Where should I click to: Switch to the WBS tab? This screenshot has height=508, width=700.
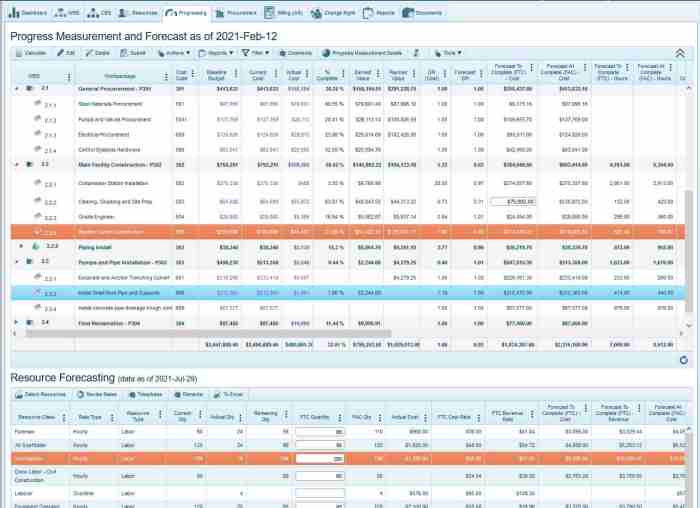[67, 13]
